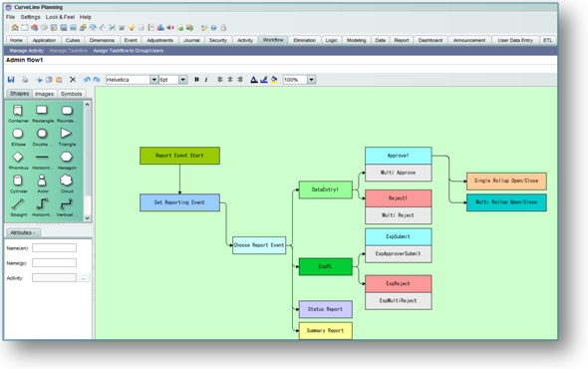
Task: Select the Container shape
Action: pos(18,114)
